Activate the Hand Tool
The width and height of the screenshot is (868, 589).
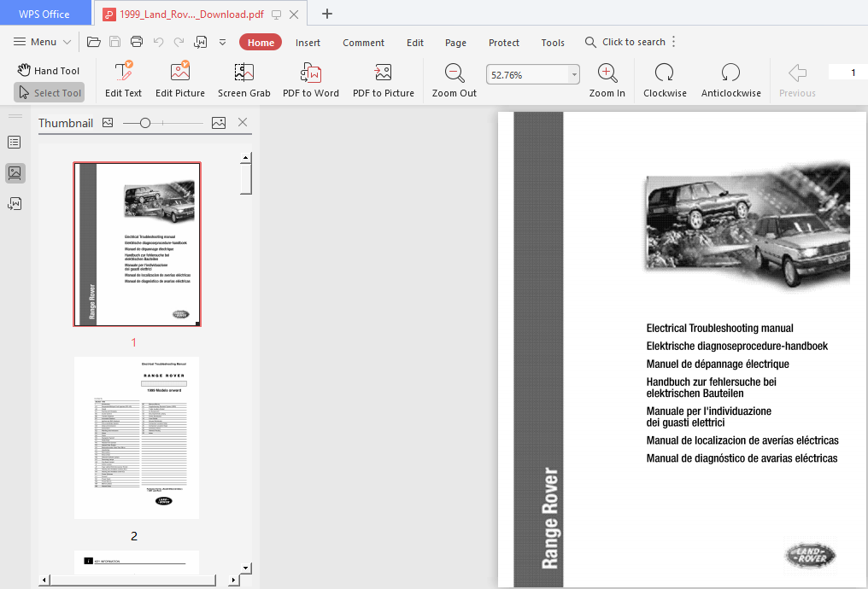click(x=49, y=70)
